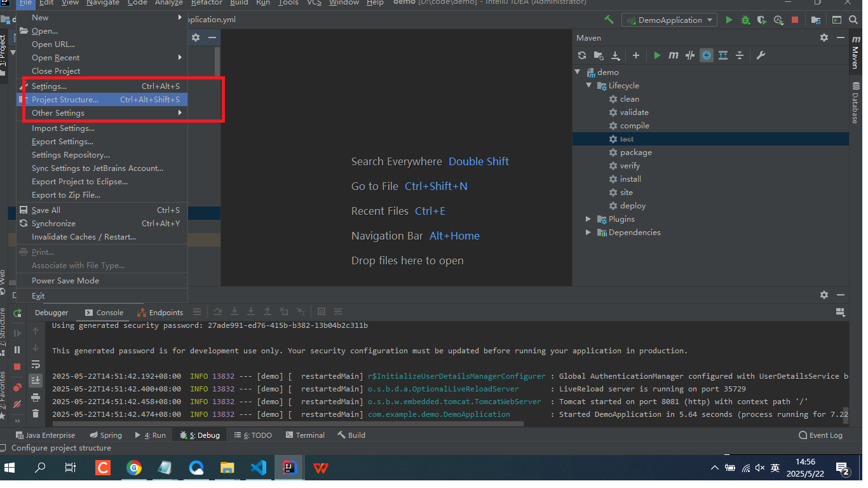Choose Project Structure... menu entry
Viewport: 868px width, 488px height.
(x=102, y=99)
